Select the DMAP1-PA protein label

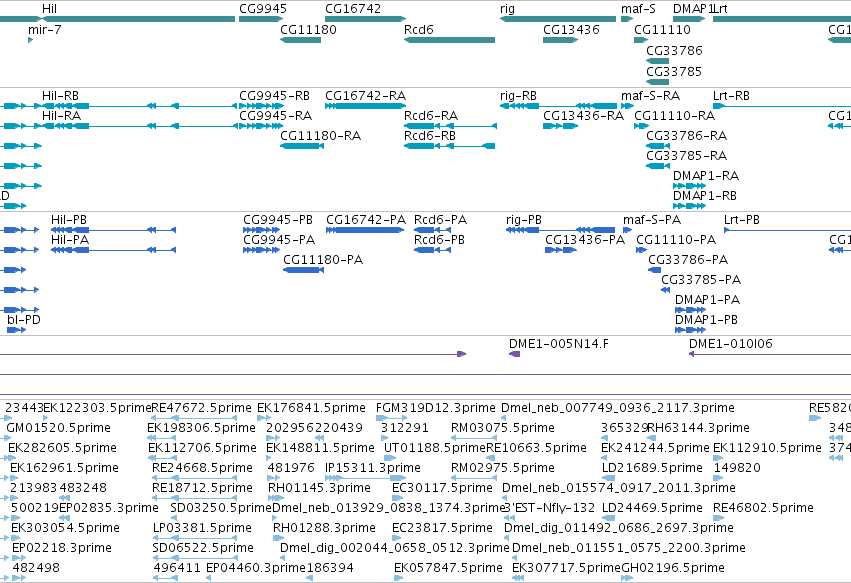707,300
